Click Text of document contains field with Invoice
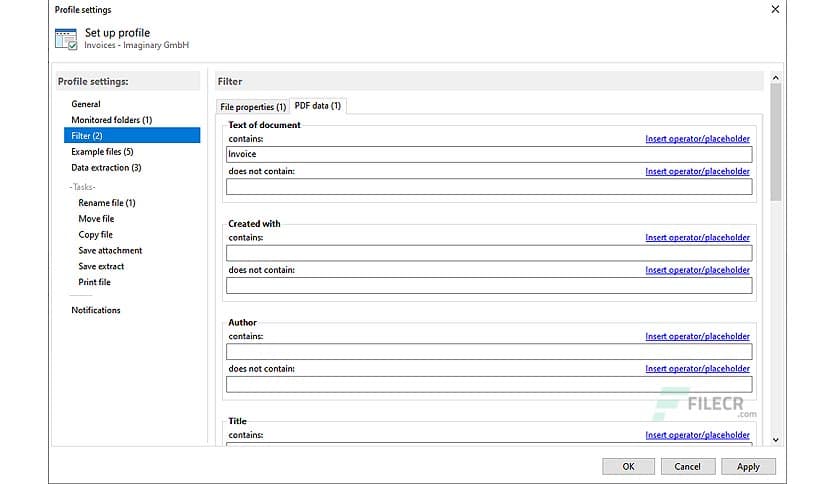 point(489,155)
